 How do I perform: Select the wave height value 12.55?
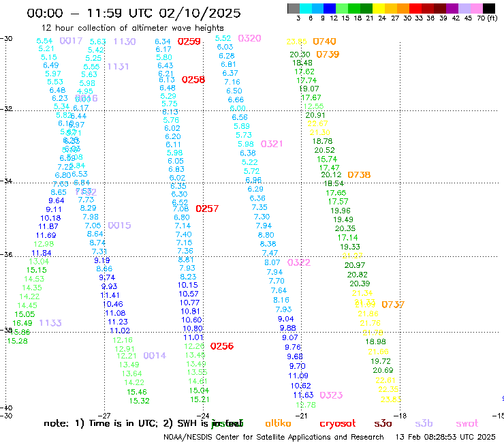click(314, 106)
